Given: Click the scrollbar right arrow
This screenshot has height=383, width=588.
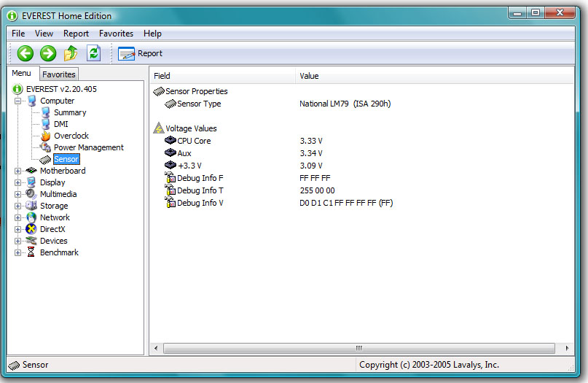Looking at the screenshot, I should point(567,348).
